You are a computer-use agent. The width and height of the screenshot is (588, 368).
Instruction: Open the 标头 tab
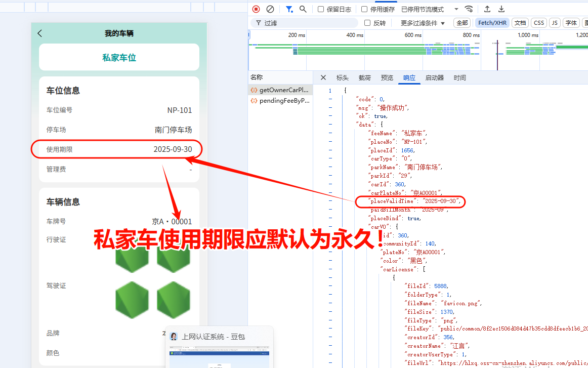pos(343,77)
